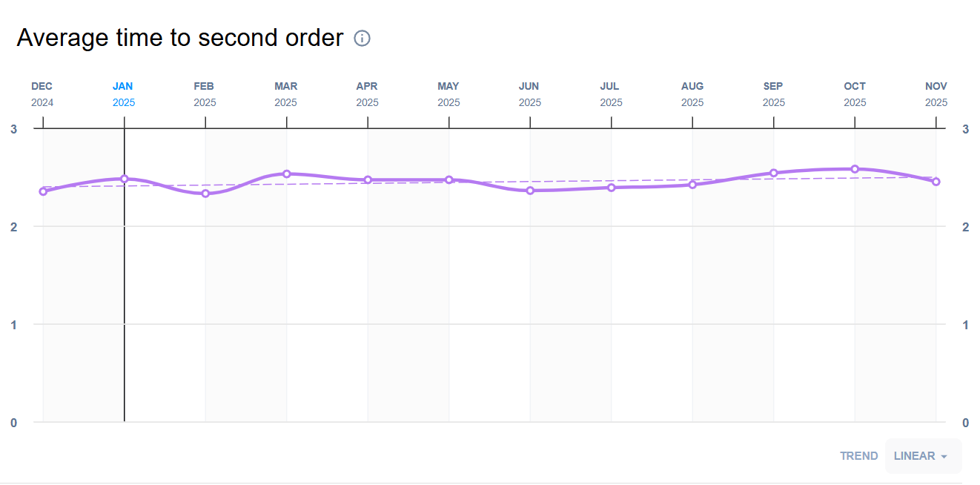Click the OCT 2025 data point marker
This screenshot has height=485, width=980.
[855, 169]
